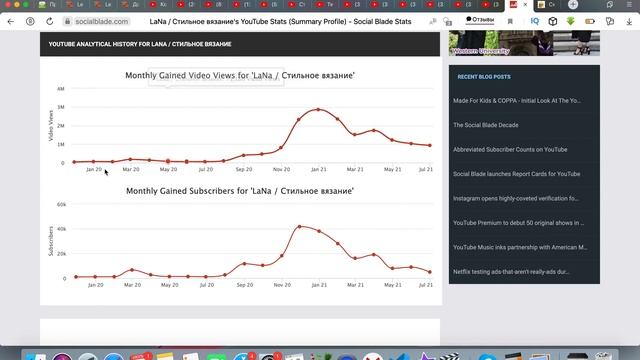
Task: Bookmark this page with the ribbon icon
Action: (510, 21)
